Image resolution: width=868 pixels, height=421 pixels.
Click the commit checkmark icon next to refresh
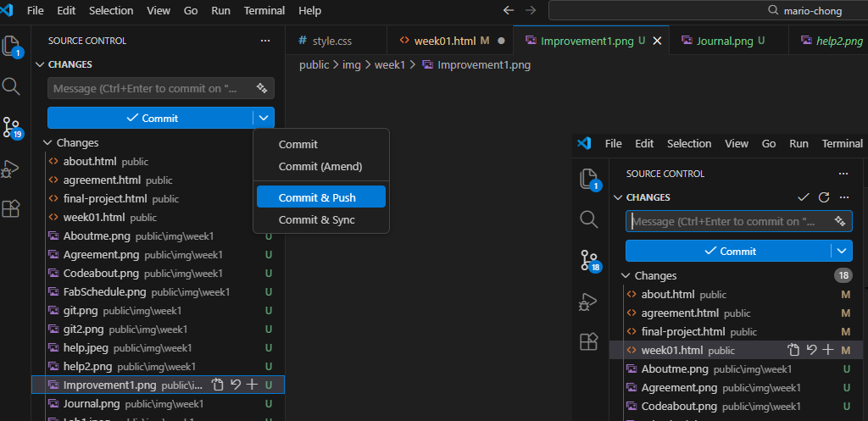(x=804, y=197)
